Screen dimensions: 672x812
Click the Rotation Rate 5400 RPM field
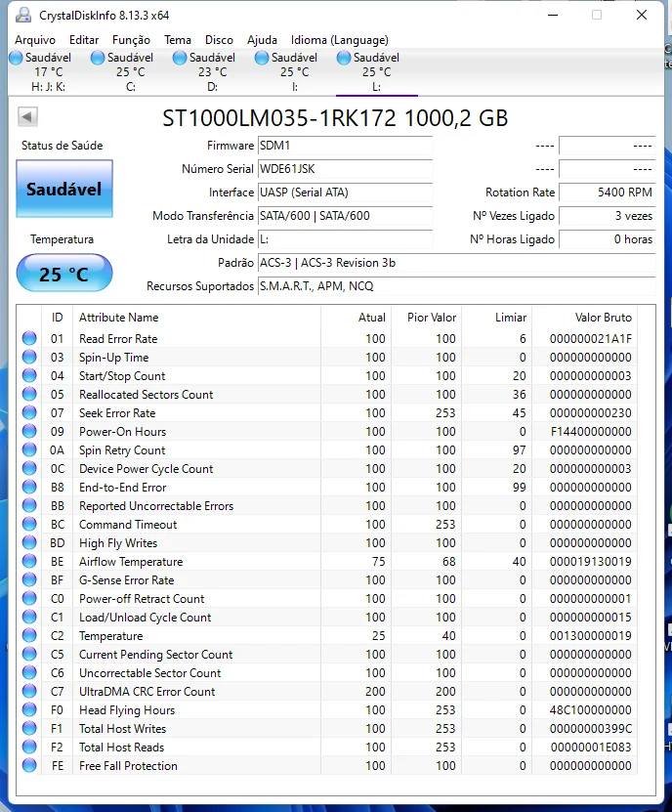pos(608,192)
